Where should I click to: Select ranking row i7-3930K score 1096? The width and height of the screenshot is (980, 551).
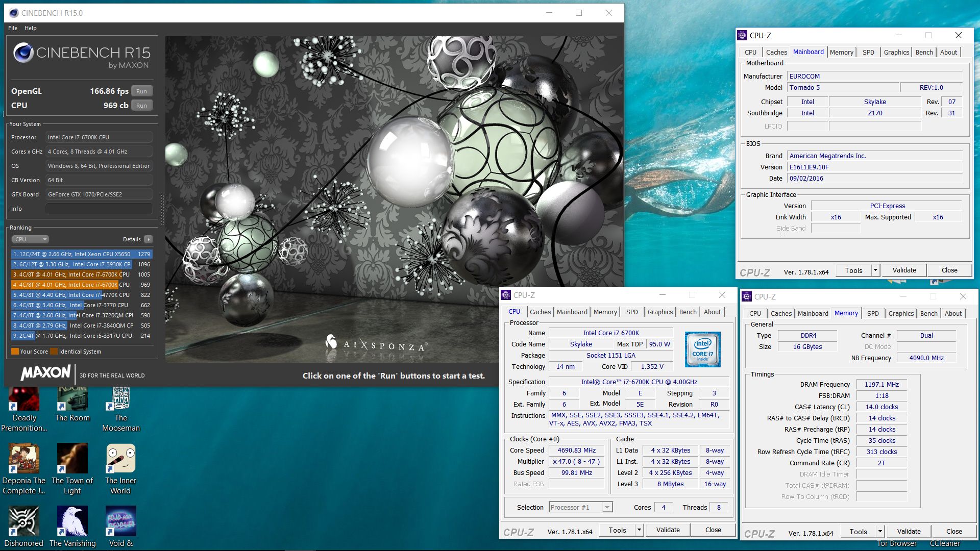tap(82, 264)
